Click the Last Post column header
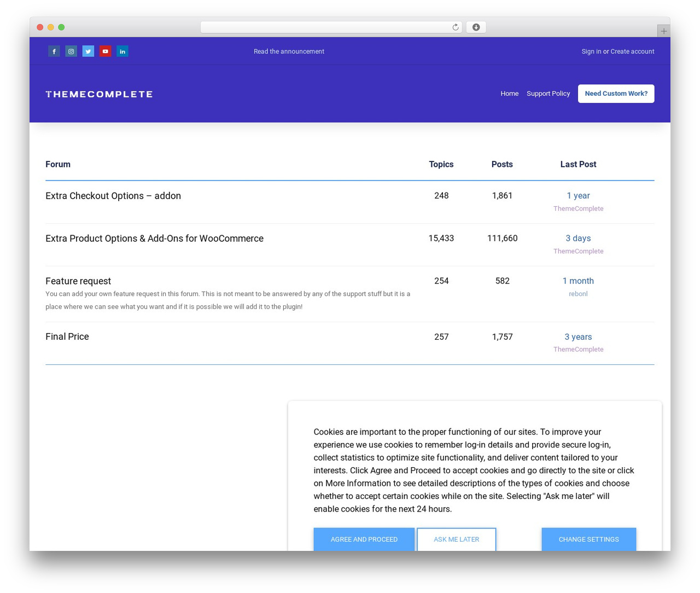 (578, 165)
